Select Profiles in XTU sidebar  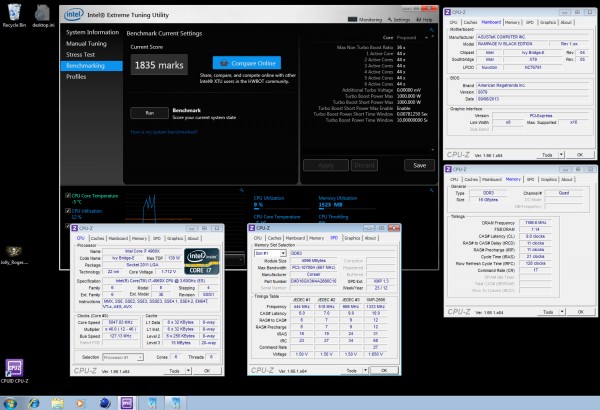tap(76, 77)
